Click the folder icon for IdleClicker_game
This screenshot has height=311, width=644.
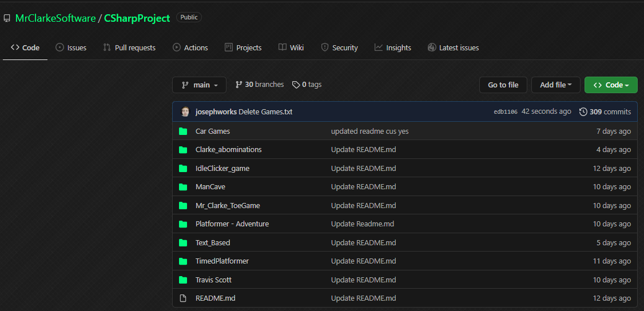[183, 168]
